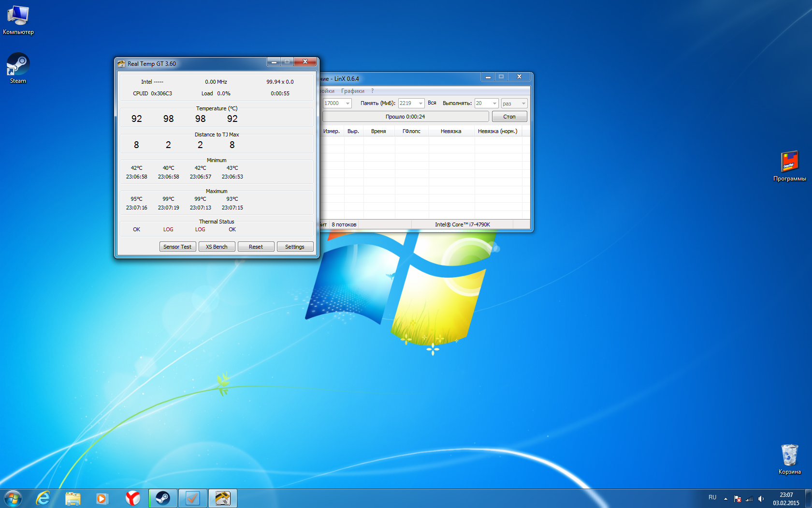Click the Вся memory button in LinX
The height and width of the screenshot is (508, 812).
(x=432, y=103)
